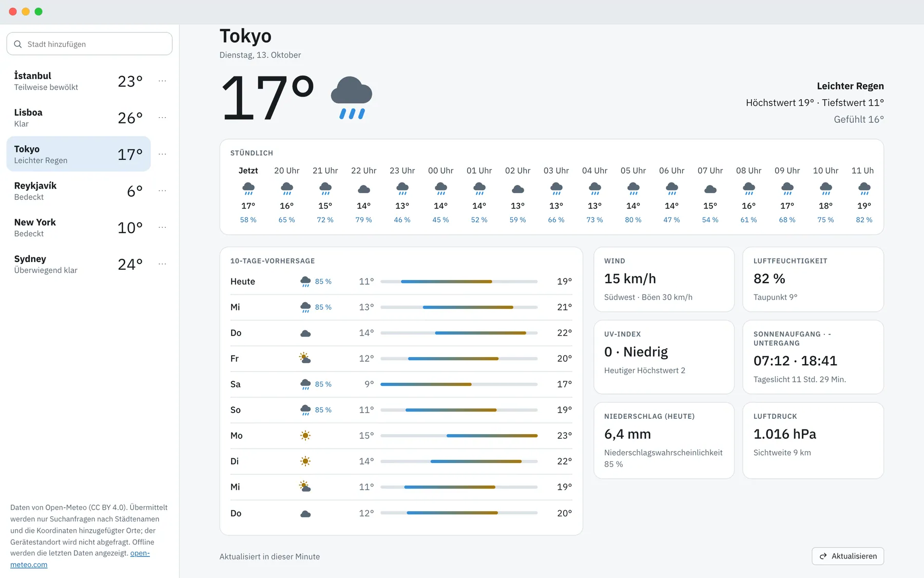Screen dimensions: 924x578
Task: Select Lisboa in the city list
Action: (79, 118)
